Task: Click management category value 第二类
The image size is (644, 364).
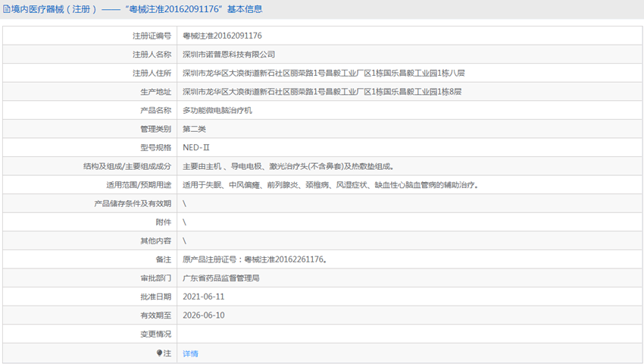Action: coord(194,129)
